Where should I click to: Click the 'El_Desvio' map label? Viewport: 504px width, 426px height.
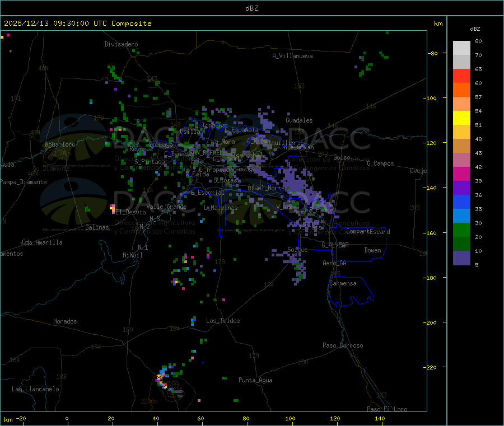click(130, 212)
